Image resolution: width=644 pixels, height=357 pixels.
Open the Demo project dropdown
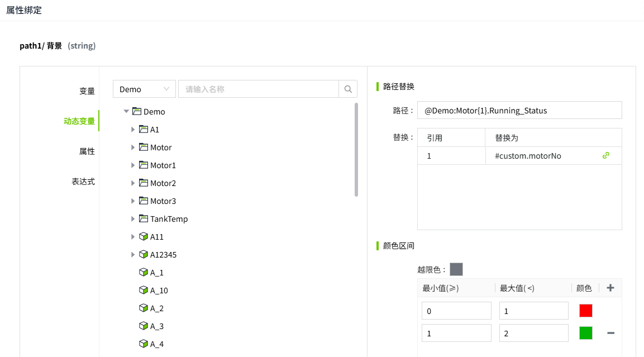tap(144, 89)
